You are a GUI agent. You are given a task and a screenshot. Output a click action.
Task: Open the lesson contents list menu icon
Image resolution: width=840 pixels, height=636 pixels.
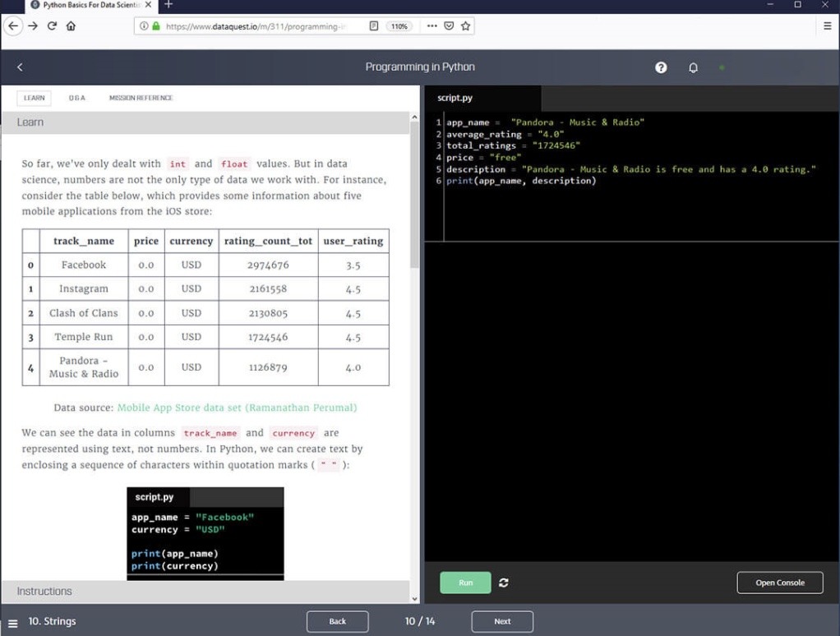[13, 623]
